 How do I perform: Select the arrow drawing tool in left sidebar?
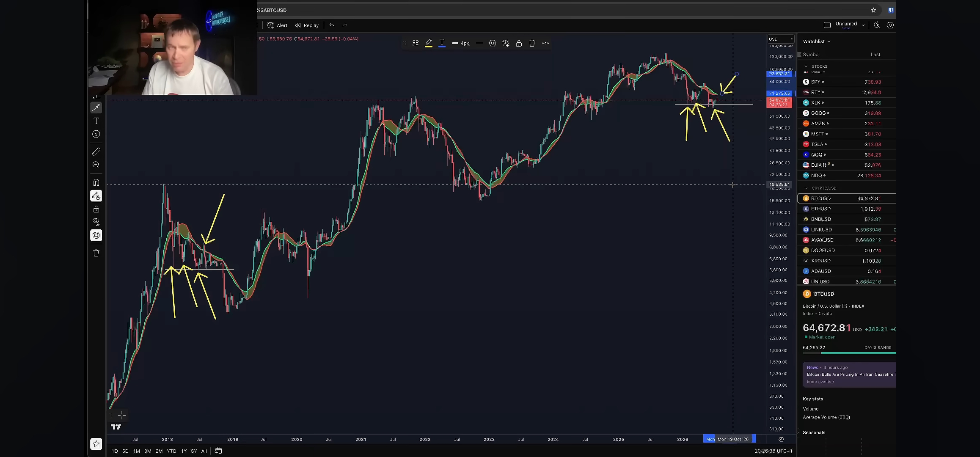pos(96,107)
